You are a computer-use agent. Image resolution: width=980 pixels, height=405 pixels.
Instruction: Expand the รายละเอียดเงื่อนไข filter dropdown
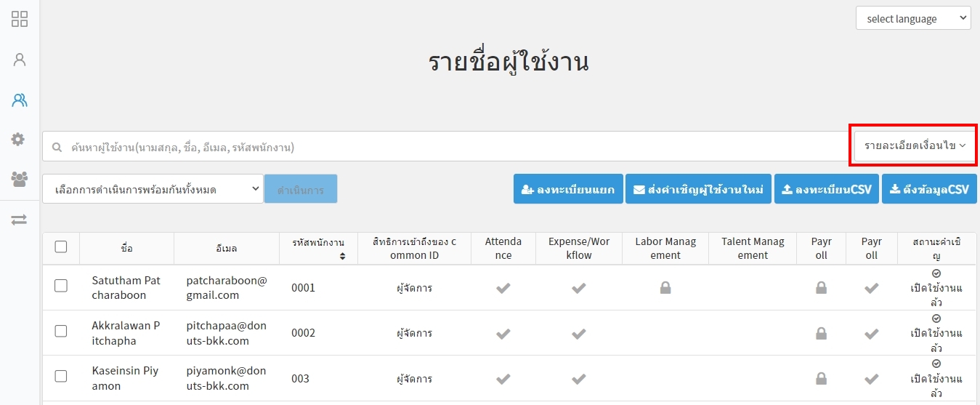tap(915, 145)
